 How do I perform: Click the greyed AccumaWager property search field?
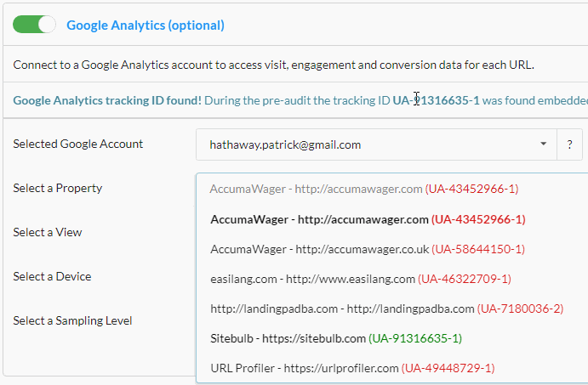coord(391,189)
